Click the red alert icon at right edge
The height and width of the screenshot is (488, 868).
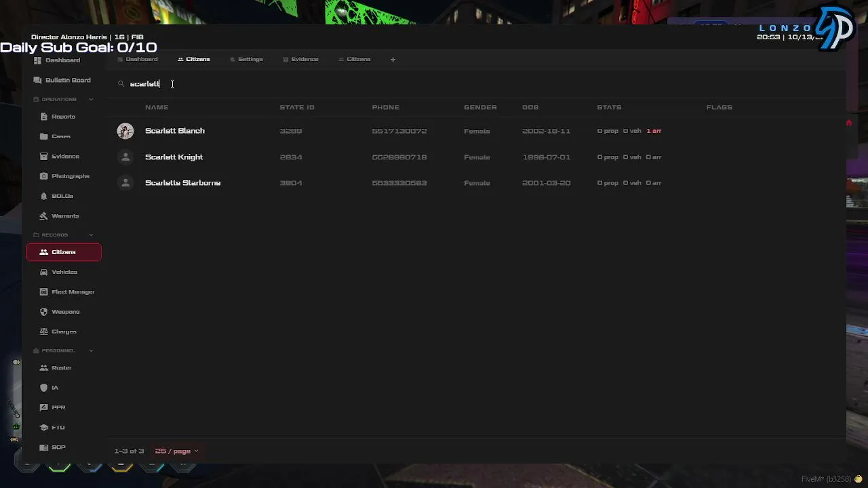(848, 123)
